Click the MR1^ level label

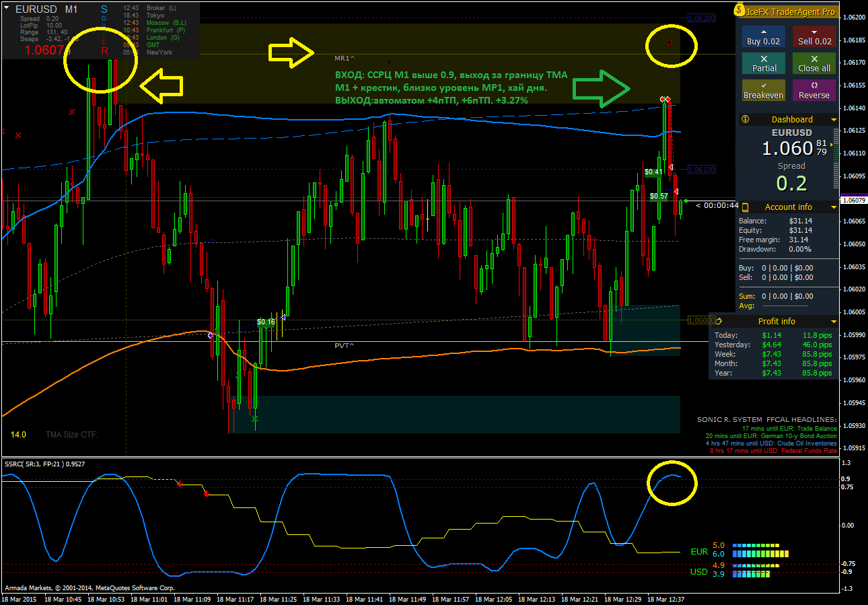coord(345,59)
